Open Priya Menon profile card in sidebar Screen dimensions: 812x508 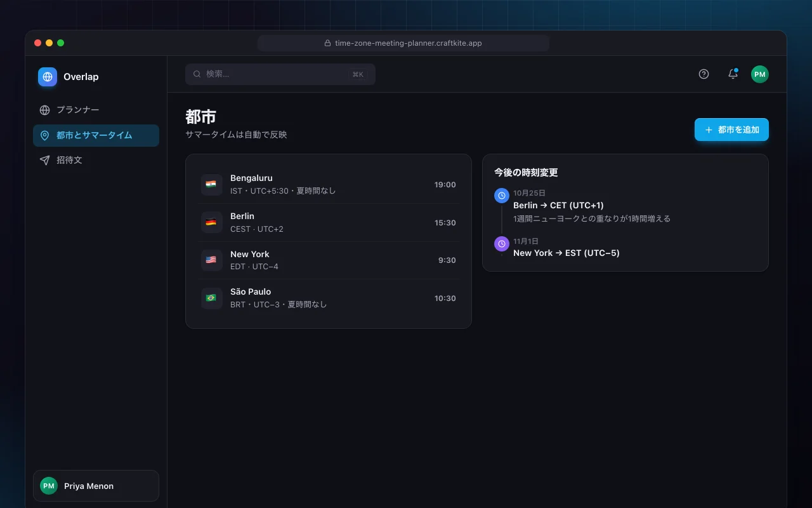pos(96,486)
